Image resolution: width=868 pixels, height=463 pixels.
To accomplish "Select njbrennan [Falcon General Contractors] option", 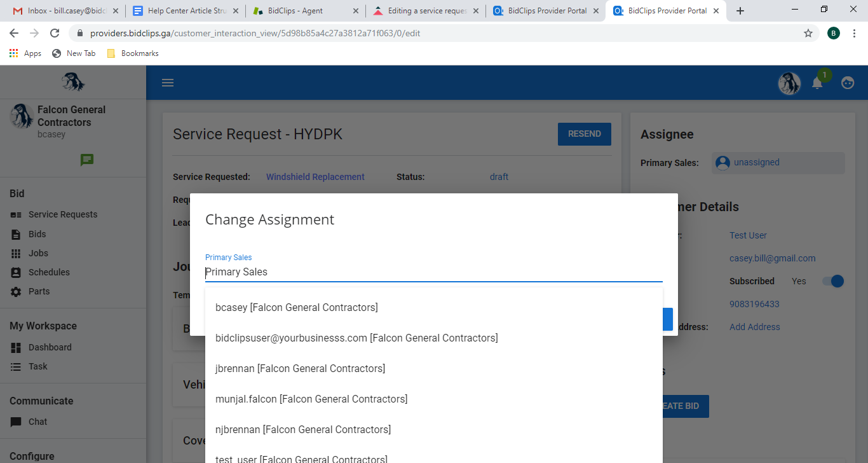I will coord(434,429).
